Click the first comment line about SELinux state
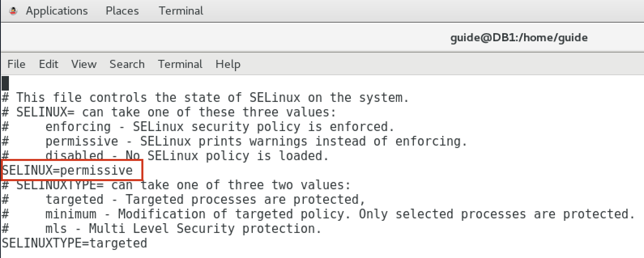Screen dimensions: 644x258 (205, 97)
